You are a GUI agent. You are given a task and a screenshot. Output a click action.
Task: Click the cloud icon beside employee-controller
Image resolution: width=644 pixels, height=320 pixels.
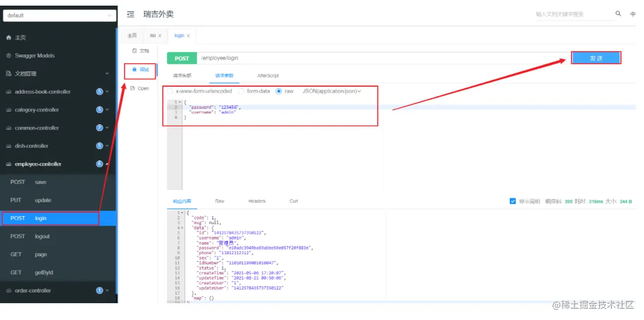point(9,164)
